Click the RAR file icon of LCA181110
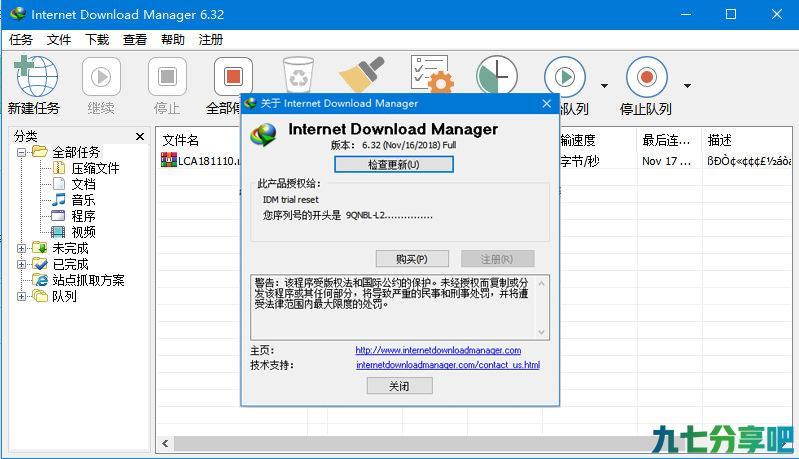This screenshot has height=459, width=799. [169, 160]
